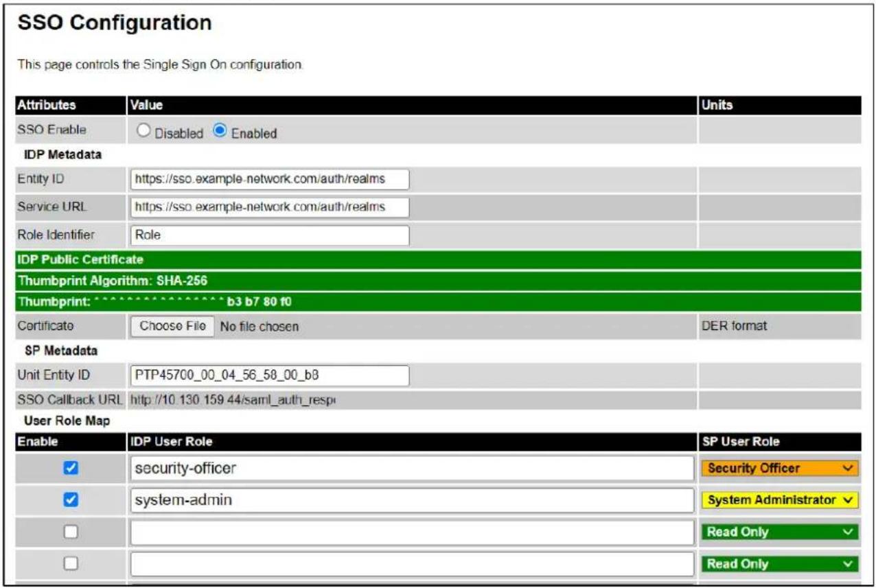Click the 'Thumbprint Algorithm: SHA-256' row

[x=437, y=281]
